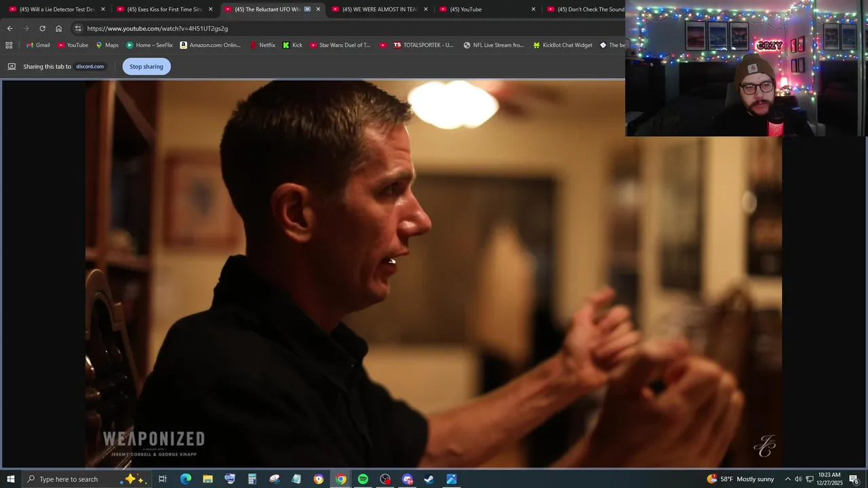This screenshot has width=868, height=488.
Task: Open the browser home page button
Action: click(58, 28)
